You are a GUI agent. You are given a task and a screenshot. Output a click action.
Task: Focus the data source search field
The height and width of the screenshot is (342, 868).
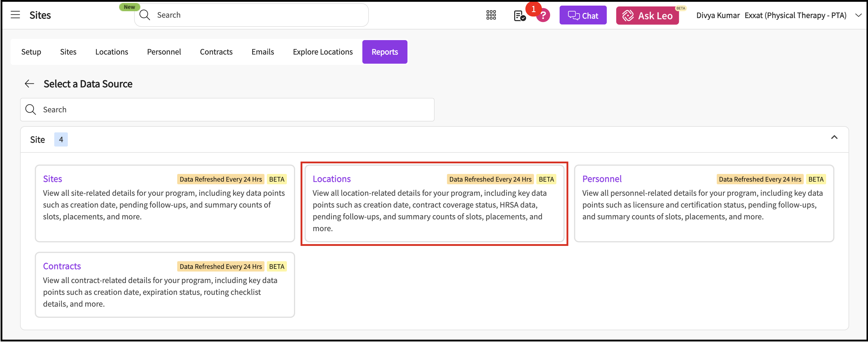click(x=236, y=109)
